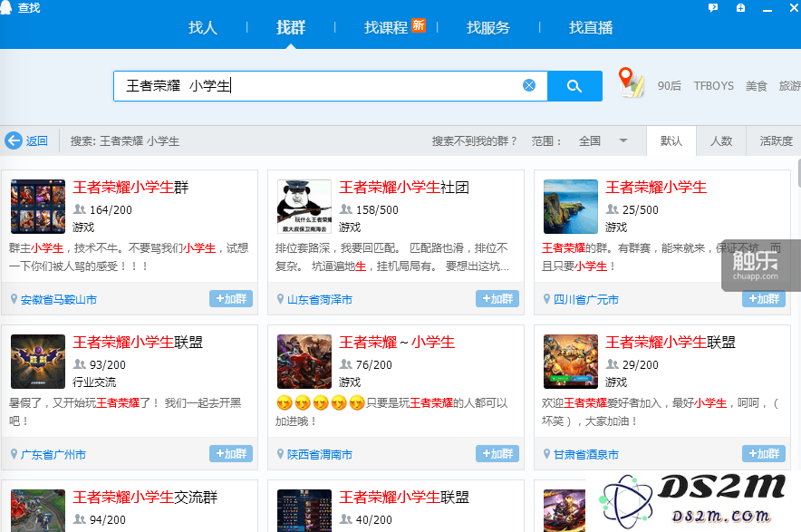Screen dimensions: 801x532
Task: Click the QQ penguin logo icon
Action: click(x=5, y=7)
